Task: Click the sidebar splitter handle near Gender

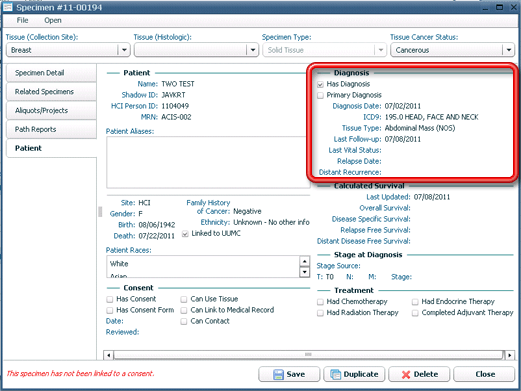Action: click(x=100, y=212)
